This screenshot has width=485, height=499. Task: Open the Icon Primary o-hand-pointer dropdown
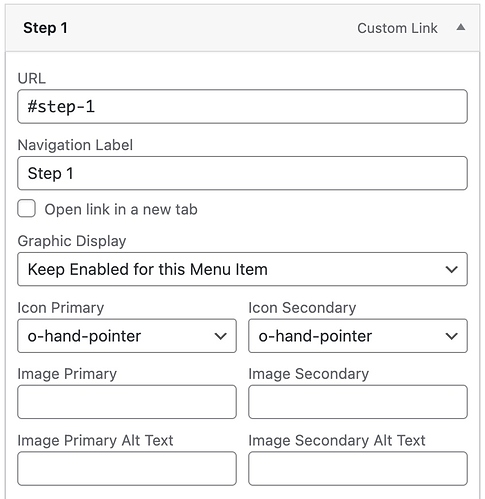tap(127, 336)
